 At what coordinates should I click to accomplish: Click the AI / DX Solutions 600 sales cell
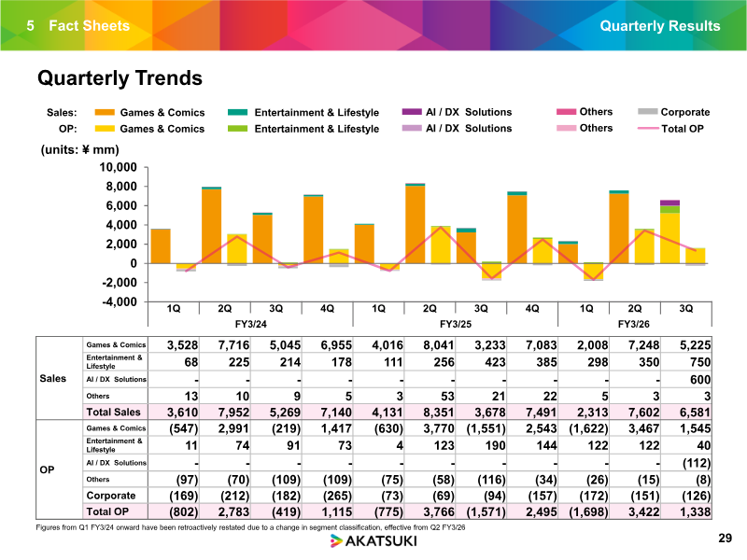click(699, 380)
